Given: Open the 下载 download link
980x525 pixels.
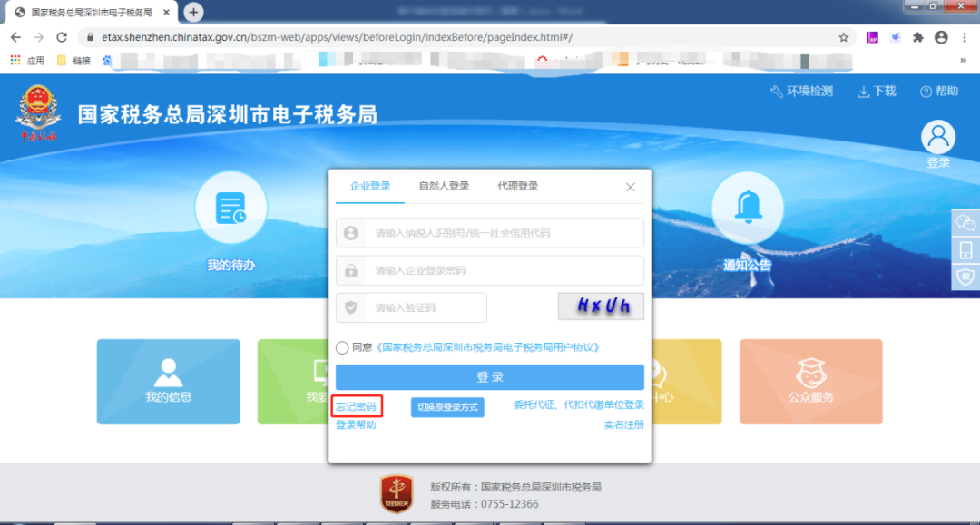Looking at the screenshot, I should pyautogui.click(x=877, y=92).
